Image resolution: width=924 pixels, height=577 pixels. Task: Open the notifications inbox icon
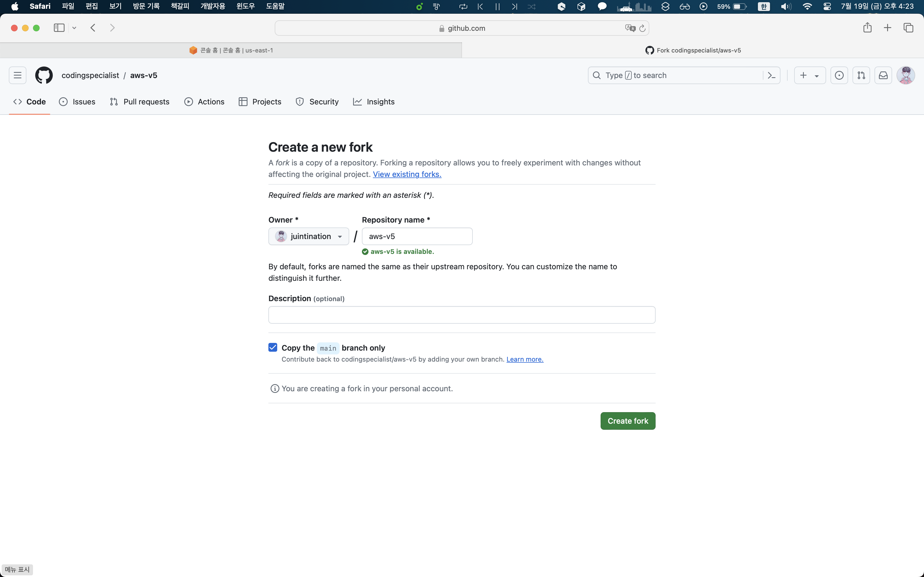click(883, 75)
